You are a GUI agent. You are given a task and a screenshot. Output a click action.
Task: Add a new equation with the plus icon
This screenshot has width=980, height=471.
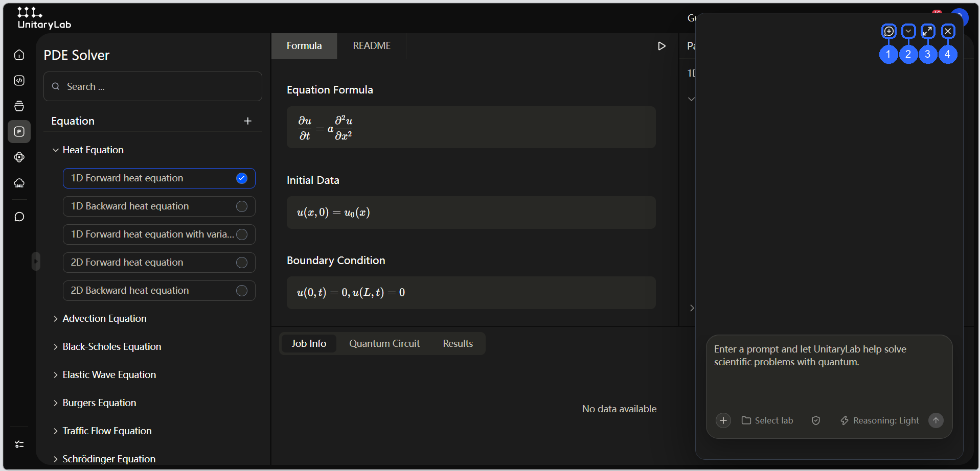pos(248,121)
